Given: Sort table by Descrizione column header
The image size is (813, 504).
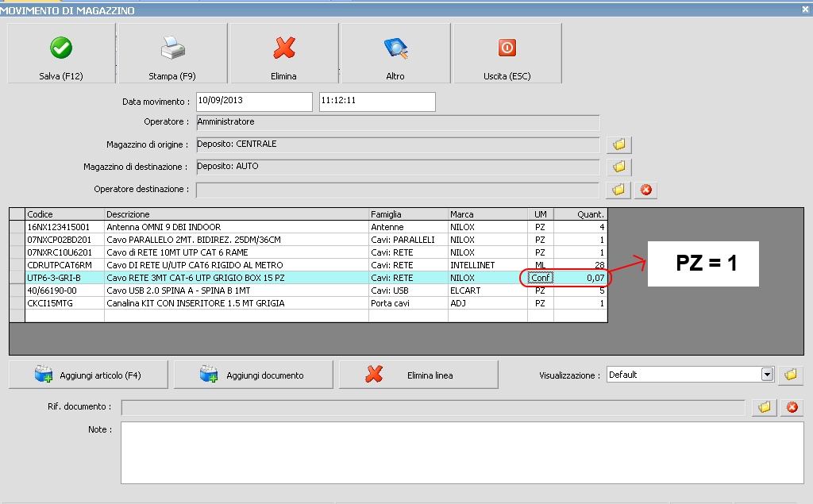Looking at the screenshot, I should pos(237,214).
